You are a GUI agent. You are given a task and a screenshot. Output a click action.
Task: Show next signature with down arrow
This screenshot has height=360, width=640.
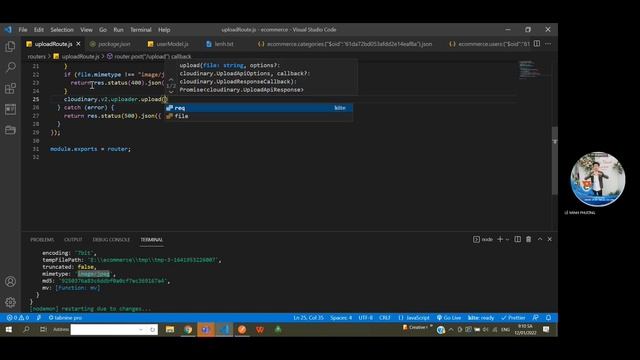click(x=171, y=92)
